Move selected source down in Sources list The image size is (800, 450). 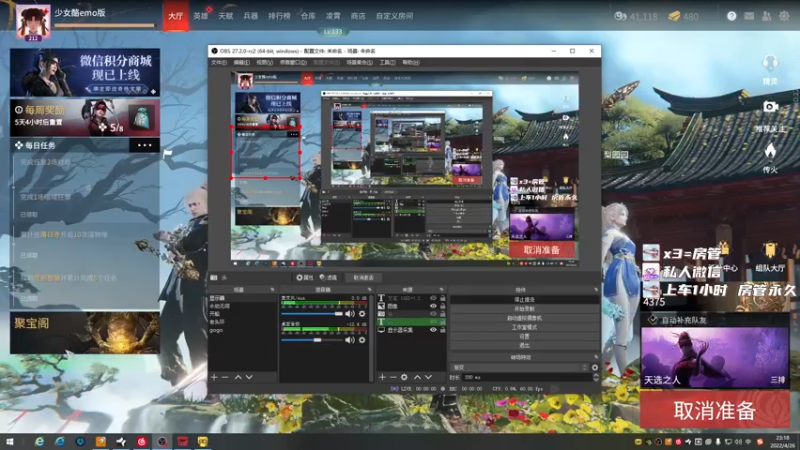pos(428,377)
